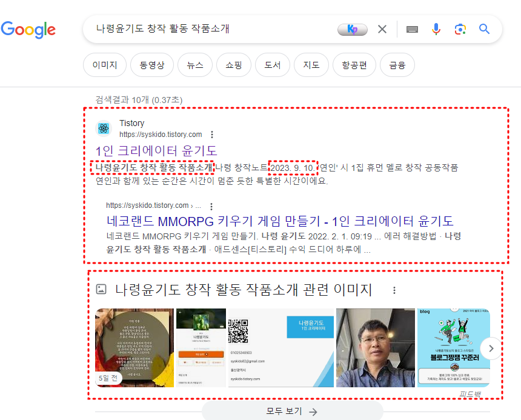Click the https://syskido.tistory.com URL text
The image size is (521, 420).
161,134
